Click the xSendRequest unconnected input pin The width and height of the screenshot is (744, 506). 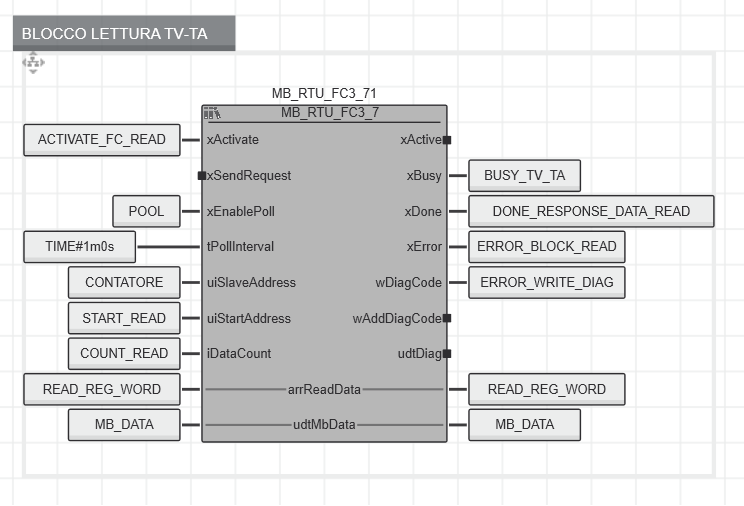pos(202,176)
